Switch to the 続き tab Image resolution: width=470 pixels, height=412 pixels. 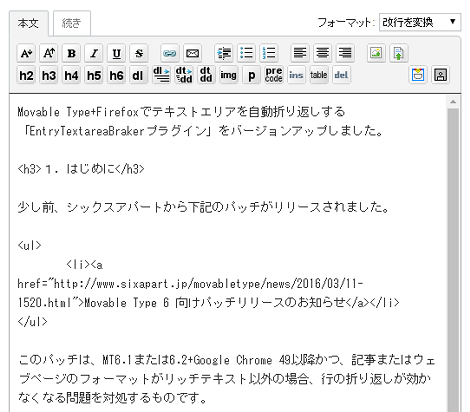coord(72,23)
